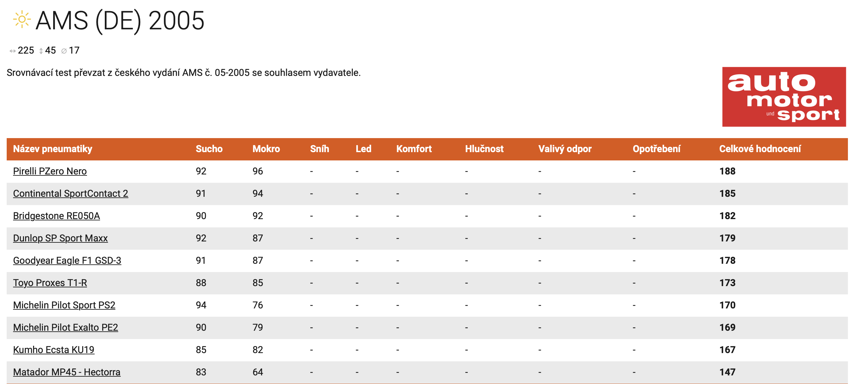
Task: Click the Název pneumatiky column header
Action: click(53, 149)
